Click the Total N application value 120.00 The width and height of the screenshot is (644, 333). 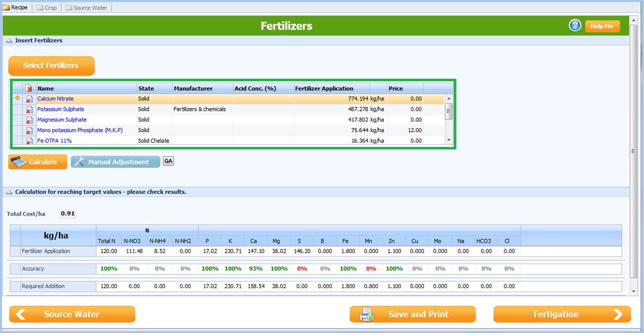109,251
